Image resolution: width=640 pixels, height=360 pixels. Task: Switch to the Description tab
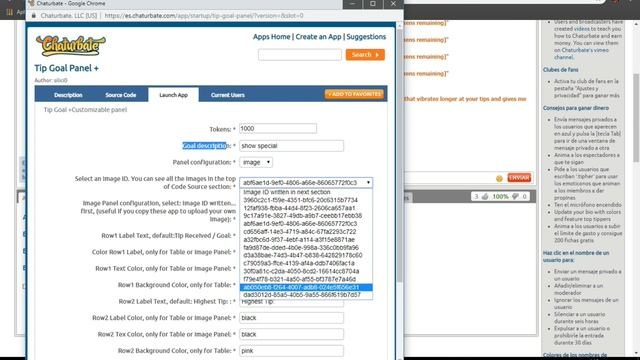68,95
